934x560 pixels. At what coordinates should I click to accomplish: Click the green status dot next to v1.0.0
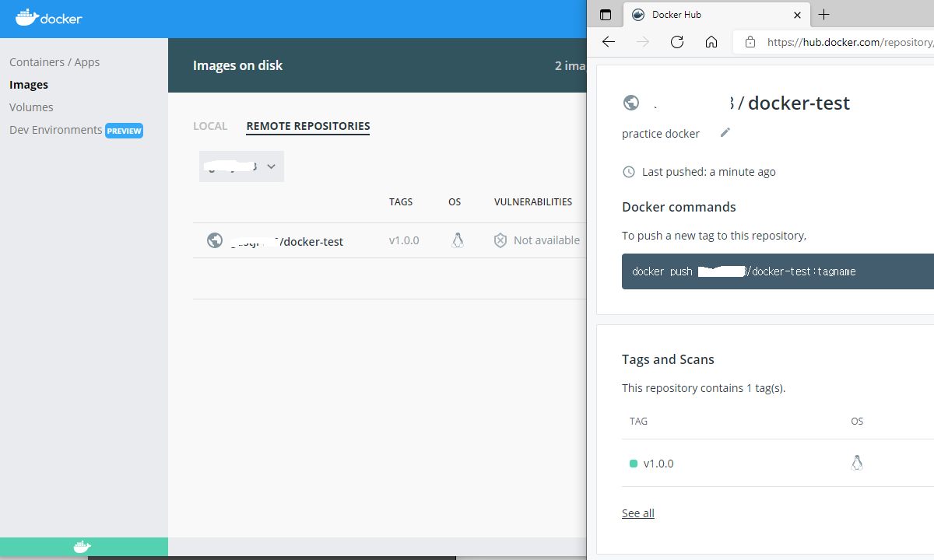point(634,464)
